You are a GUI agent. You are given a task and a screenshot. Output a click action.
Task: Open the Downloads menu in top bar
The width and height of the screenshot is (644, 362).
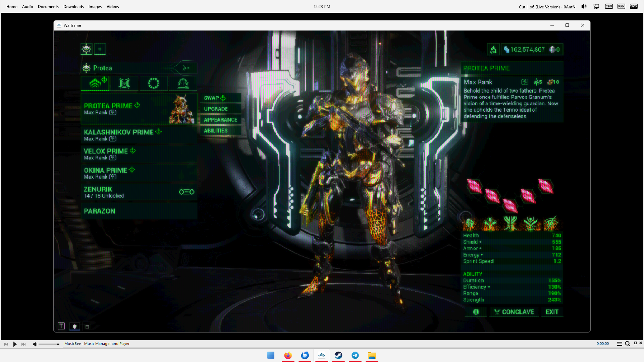[x=73, y=7]
